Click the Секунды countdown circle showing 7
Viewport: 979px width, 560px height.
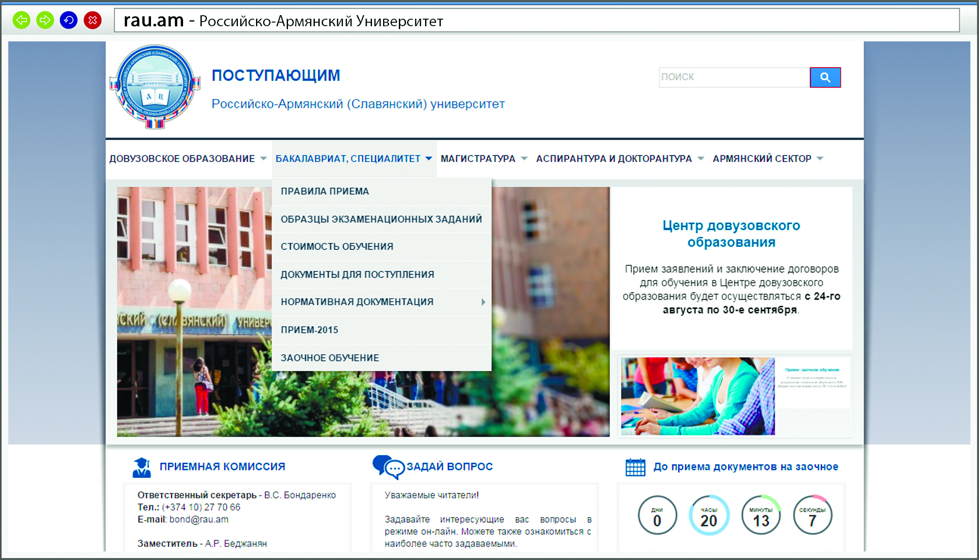point(813,515)
